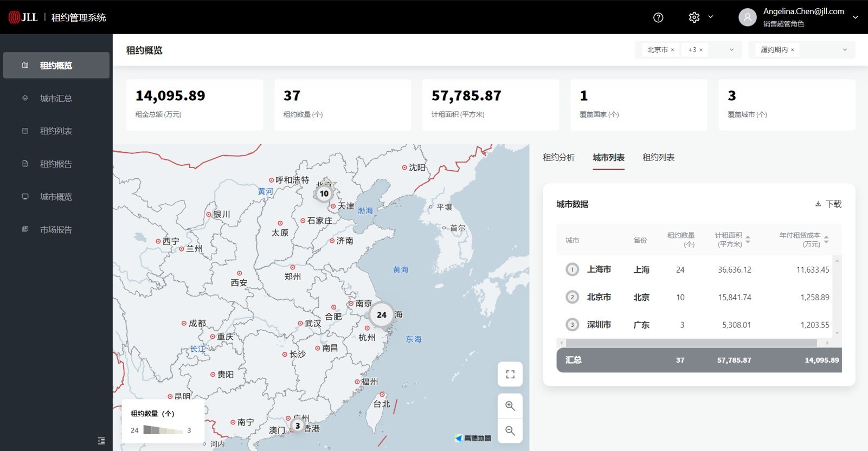Screen dimensions: 868x451
Task: Click the table horizontal scrollbar
Action: [x=691, y=343]
